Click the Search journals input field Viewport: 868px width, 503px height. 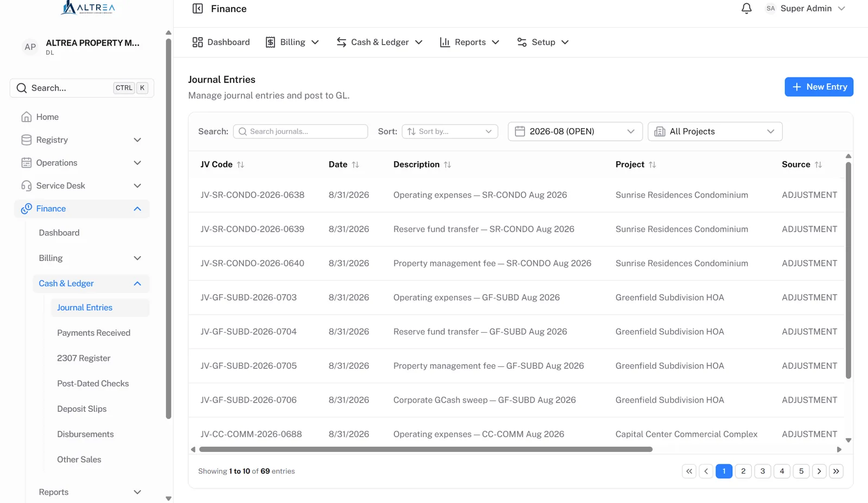301,131
